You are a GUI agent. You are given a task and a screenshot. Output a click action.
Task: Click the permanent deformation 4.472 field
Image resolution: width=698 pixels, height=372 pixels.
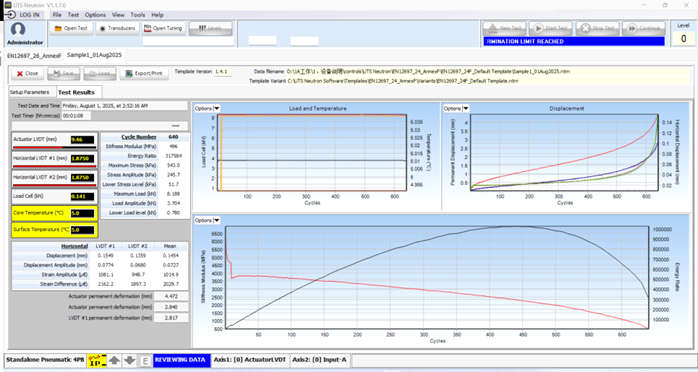pos(171,296)
